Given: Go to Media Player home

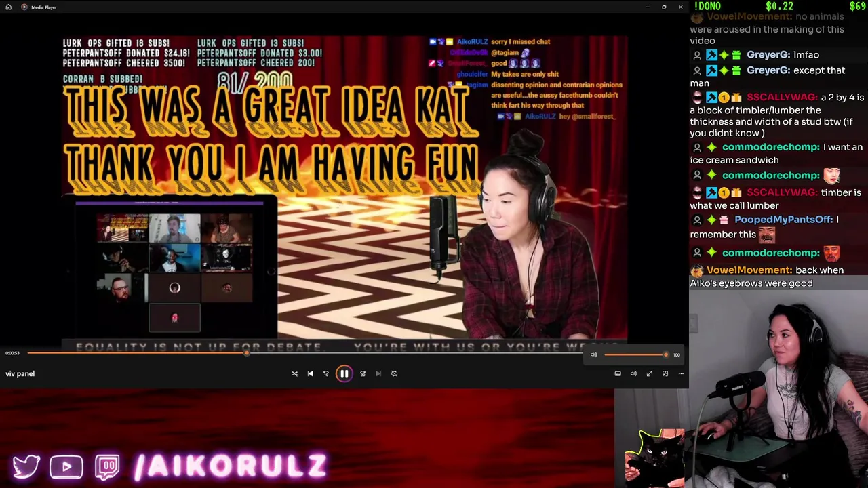Looking at the screenshot, I should pyautogui.click(x=8, y=7).
